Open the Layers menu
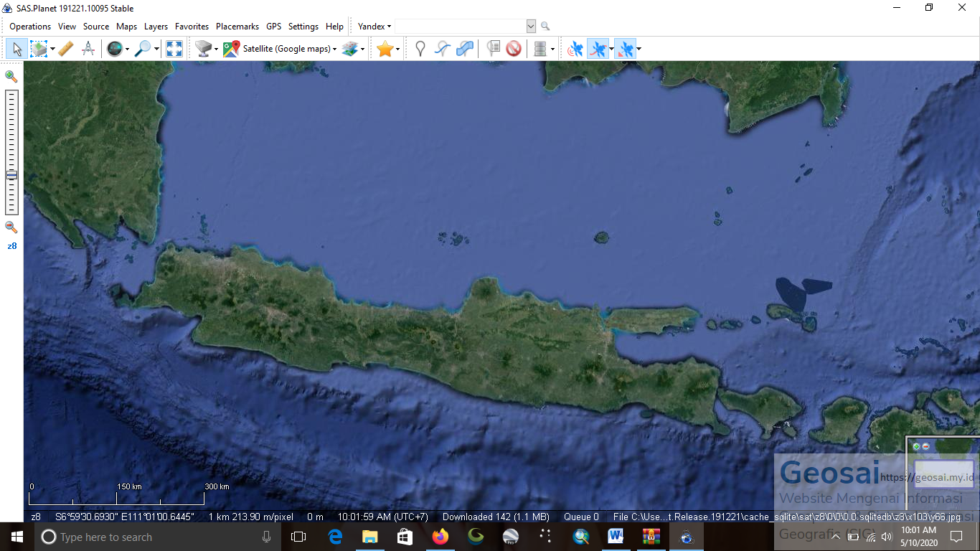This screenshot has width=980, height=551. click(156, 27)
